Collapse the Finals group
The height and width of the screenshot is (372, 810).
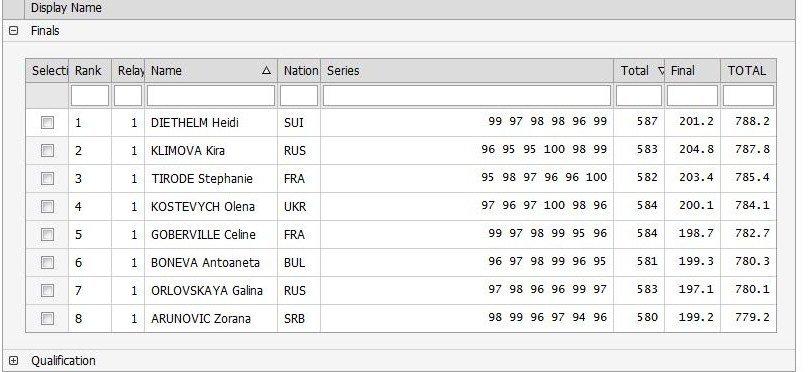click(13, 31)
